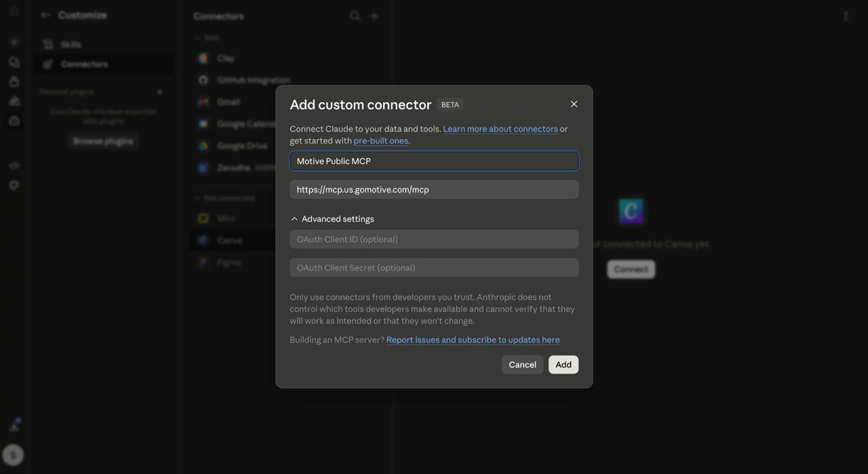Click the Browse plugins button
The height and width of the screenshot is (474, 868).
(x=103, y=141)
